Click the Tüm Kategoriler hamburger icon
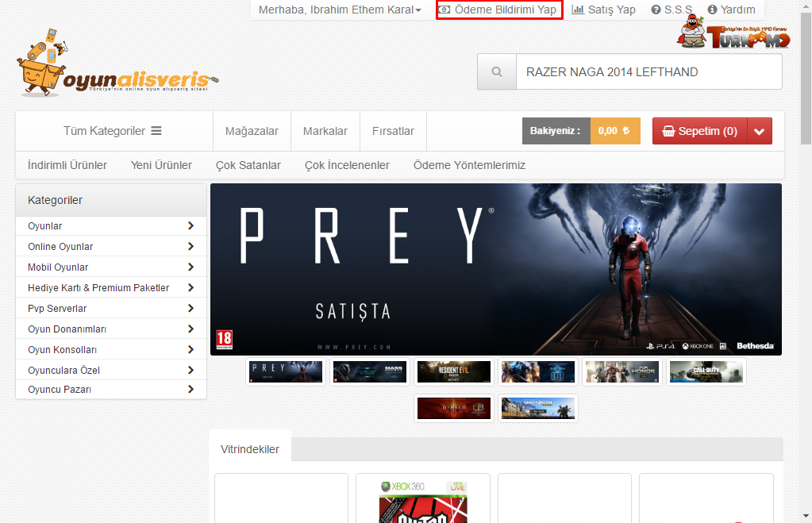Viewport: 812px width, 523px height. coord(156,131)
